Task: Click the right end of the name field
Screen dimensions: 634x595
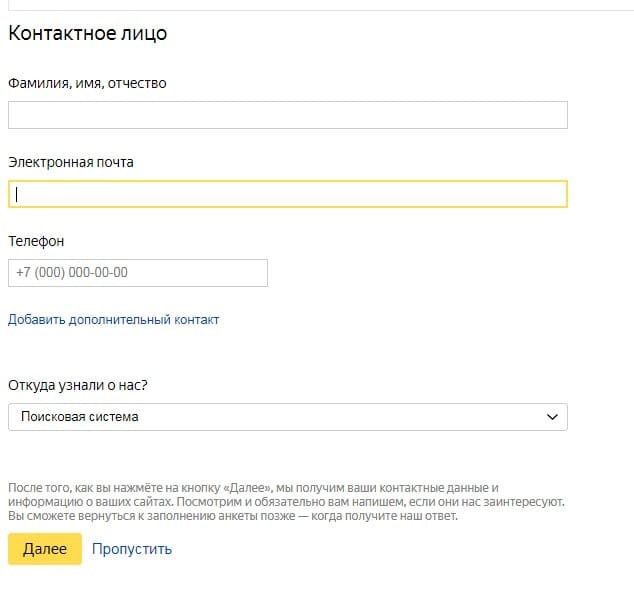Action: 550,115
